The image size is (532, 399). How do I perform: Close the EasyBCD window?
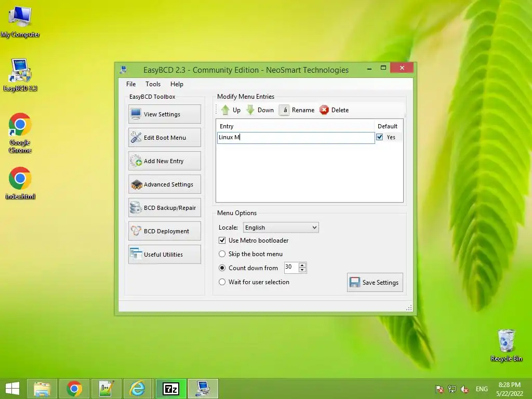(402, 68)
